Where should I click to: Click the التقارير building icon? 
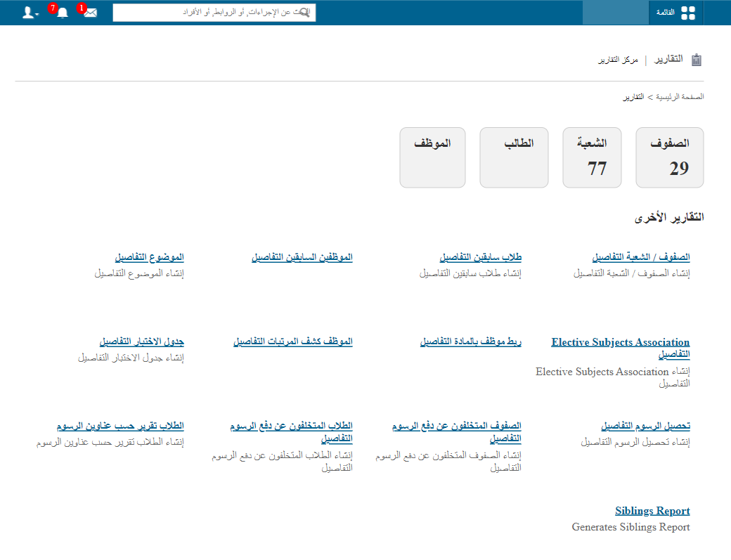pyautogui.click(x=696, y=60)
